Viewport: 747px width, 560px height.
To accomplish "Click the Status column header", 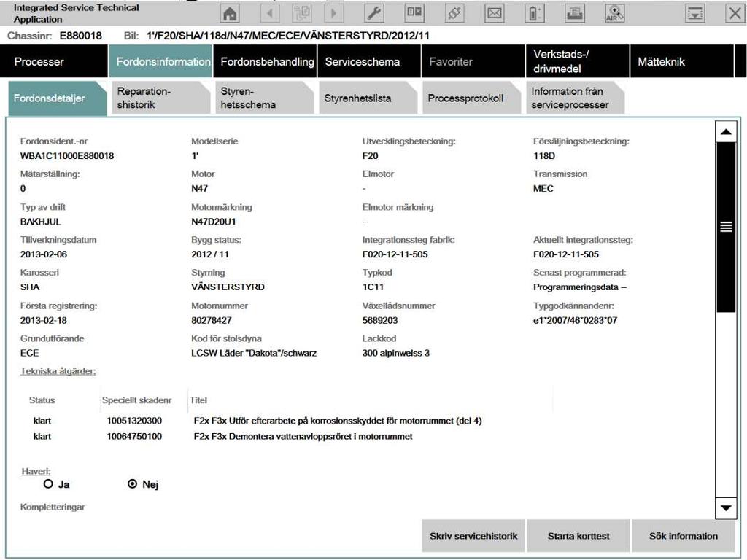I will (42, 400).
